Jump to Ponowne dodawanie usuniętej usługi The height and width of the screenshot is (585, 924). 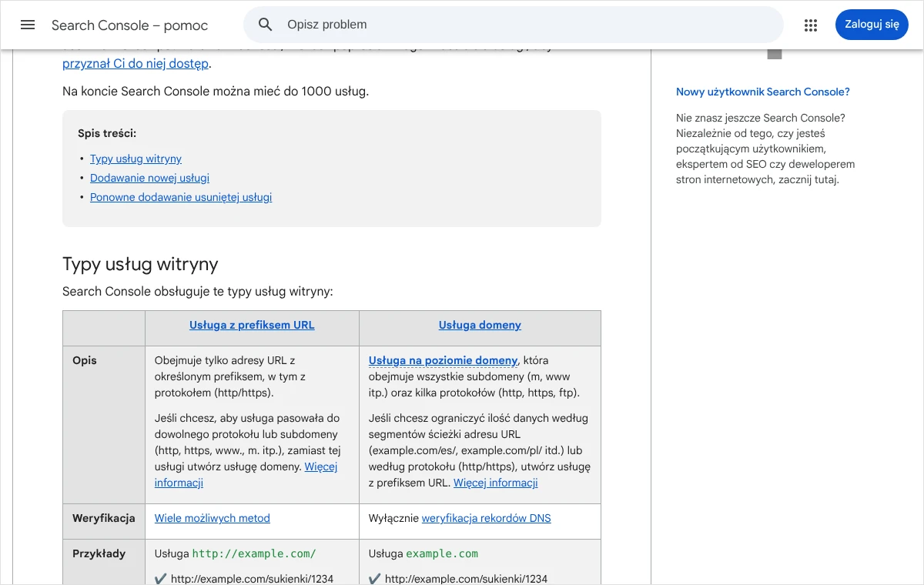coord(181,197)
